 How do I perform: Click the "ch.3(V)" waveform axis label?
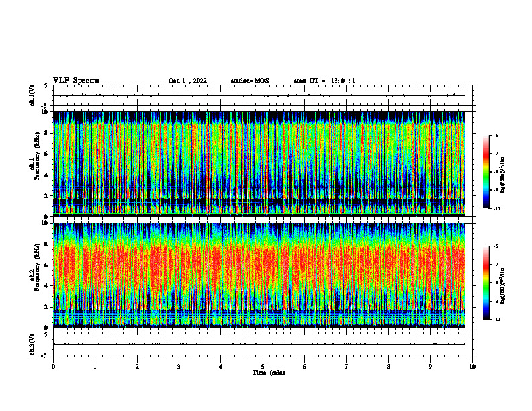click(32, 345)
